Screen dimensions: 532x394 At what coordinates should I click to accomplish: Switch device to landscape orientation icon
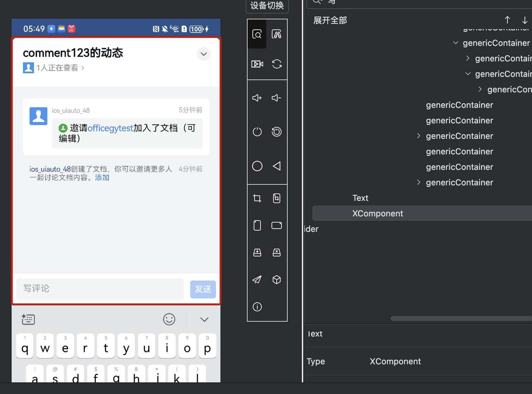[277, 225]
